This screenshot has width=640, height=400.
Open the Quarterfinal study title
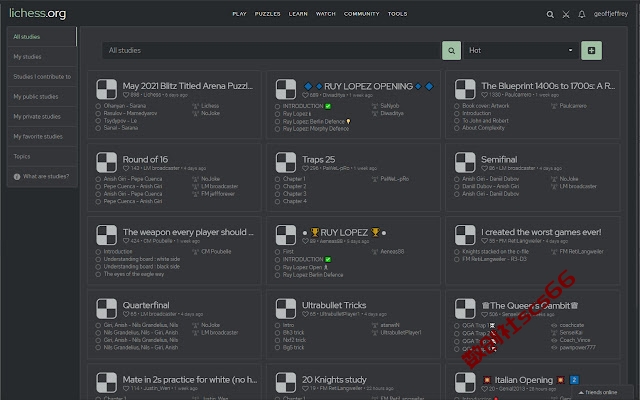[x=146, y=305]
